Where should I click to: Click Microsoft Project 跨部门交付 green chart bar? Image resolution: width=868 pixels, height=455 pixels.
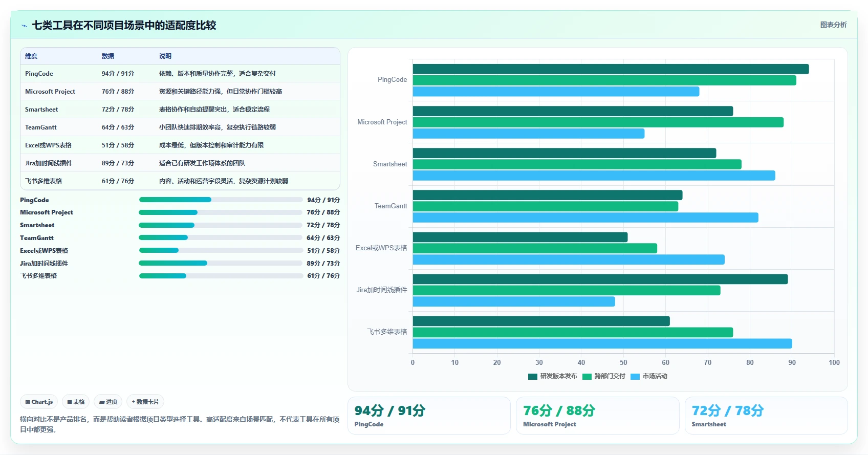598,122
